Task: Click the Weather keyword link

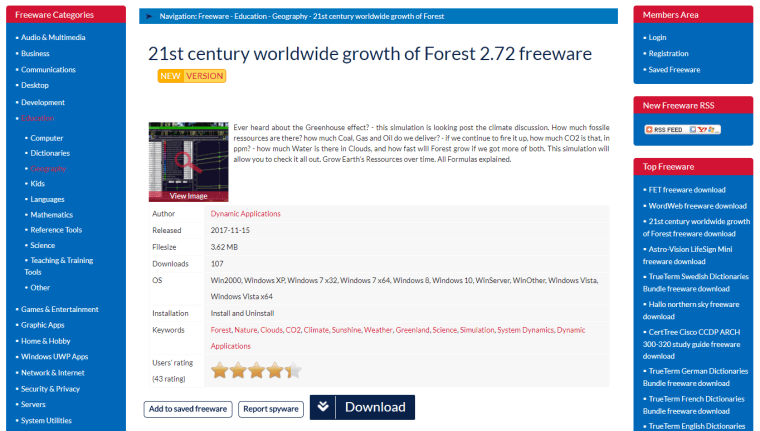Action: pos(378,330)
